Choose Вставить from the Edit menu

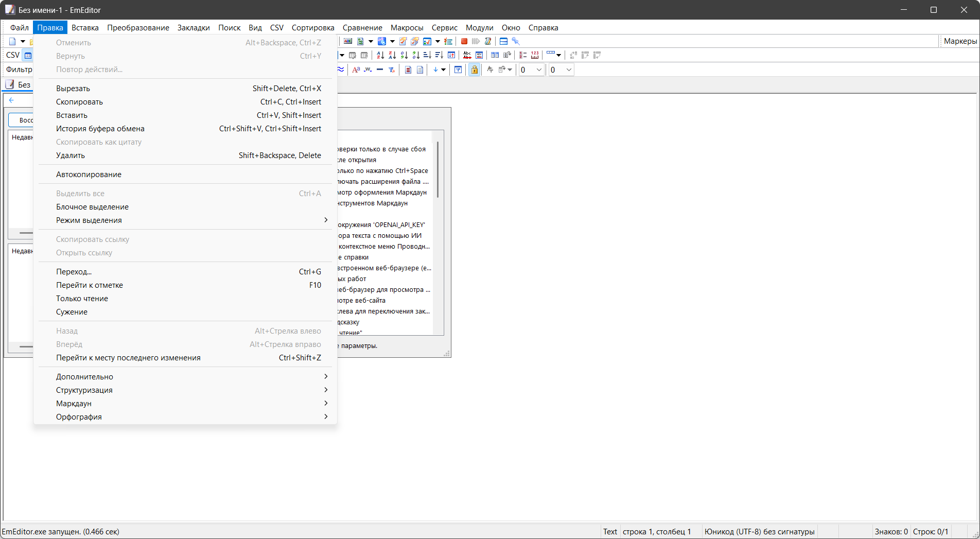click(185, 115)
